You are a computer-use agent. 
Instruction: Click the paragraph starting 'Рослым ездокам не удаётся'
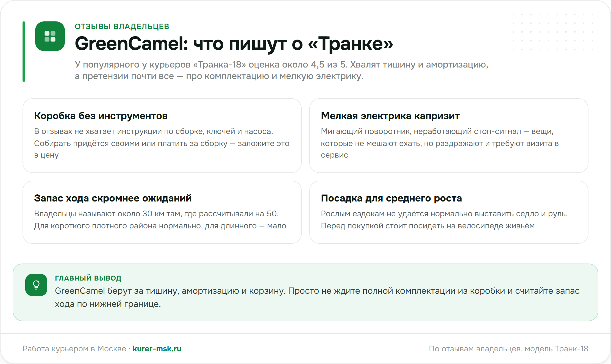click(444, 220)
